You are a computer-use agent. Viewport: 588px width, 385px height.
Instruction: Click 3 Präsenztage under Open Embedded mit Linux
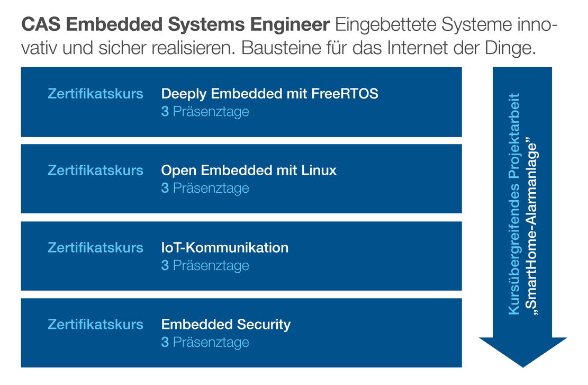point(205,189)
